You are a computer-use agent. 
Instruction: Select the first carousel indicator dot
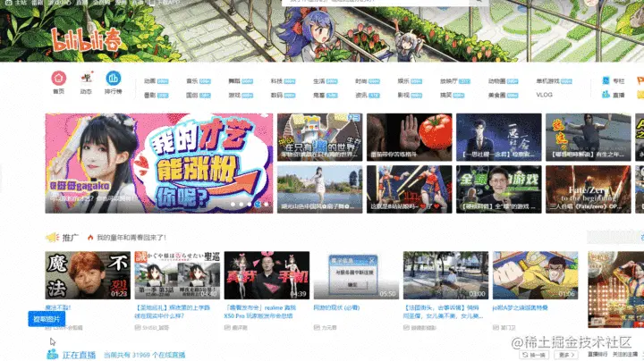tap(233, 204)
